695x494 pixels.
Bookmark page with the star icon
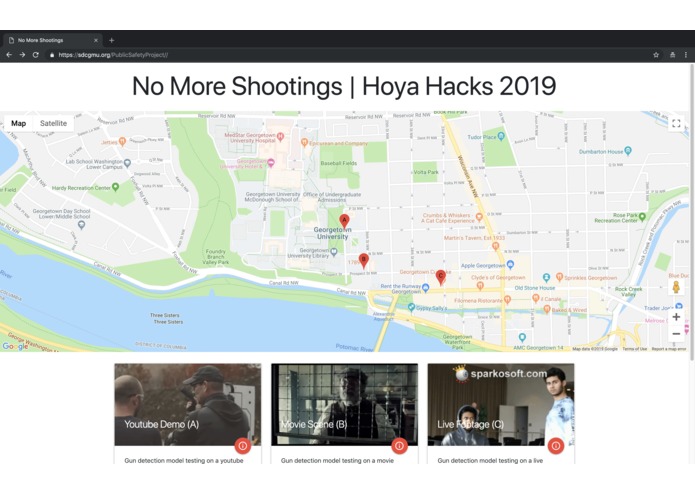click(x=656, y=55)
